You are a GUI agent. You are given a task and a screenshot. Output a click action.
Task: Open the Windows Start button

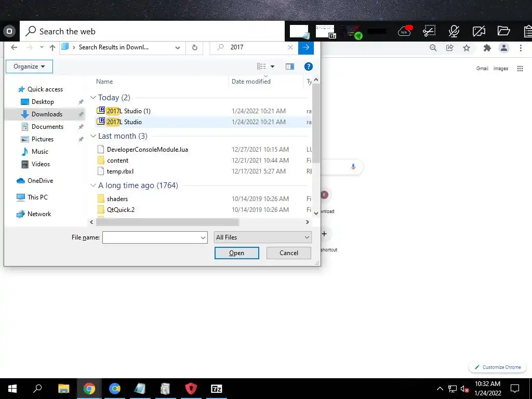12,389
